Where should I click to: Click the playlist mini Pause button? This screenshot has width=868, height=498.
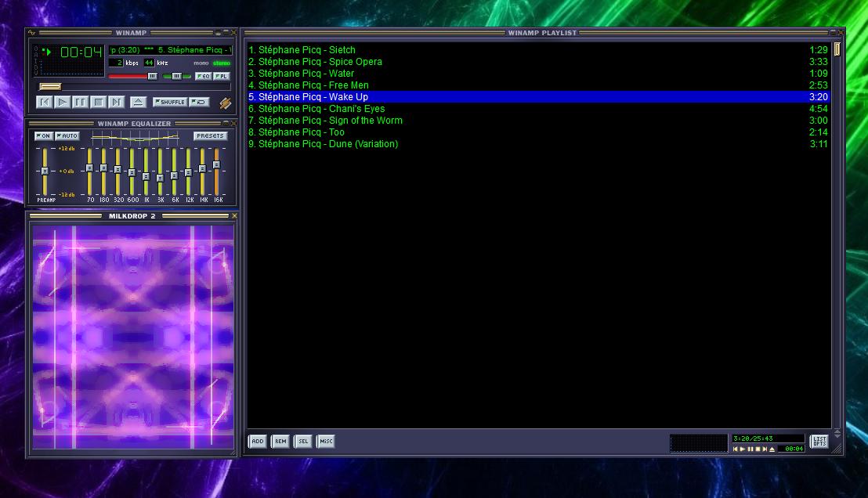[x=750, y=449]
